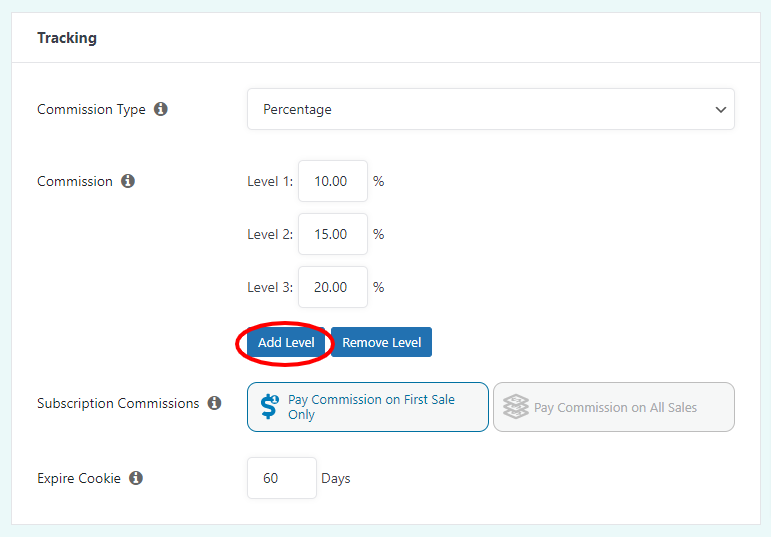Open the Commission Type Percentage dropdown

coord(490,109)
